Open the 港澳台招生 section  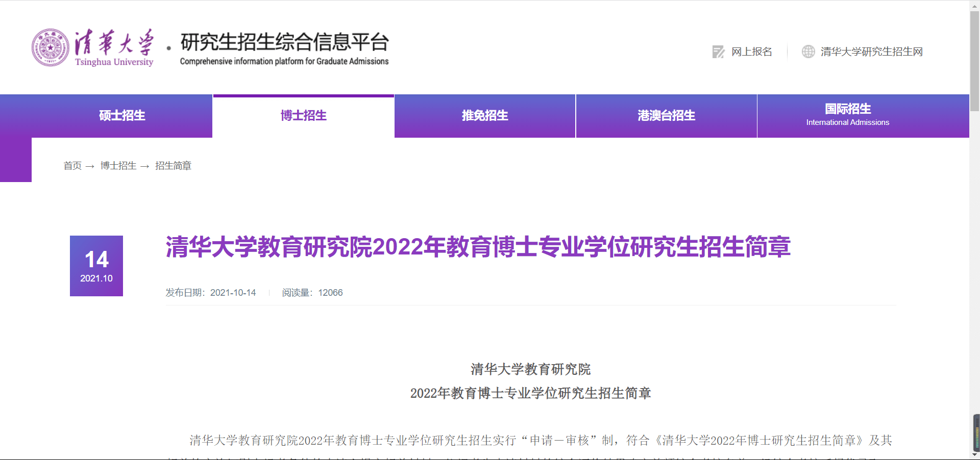point(666,116)
